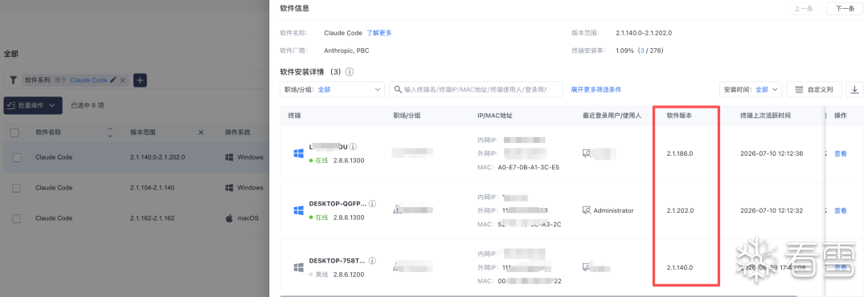Click 查看 for DESKTOP-QGFP row
Viewport: 868px width, 297px height.
point(841,211)
